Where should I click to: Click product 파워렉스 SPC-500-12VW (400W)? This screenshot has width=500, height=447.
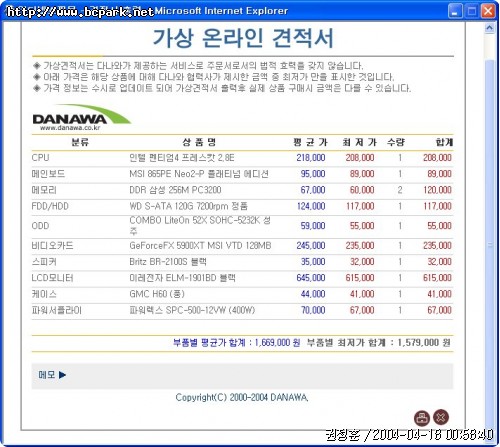(x=192, y=310)
